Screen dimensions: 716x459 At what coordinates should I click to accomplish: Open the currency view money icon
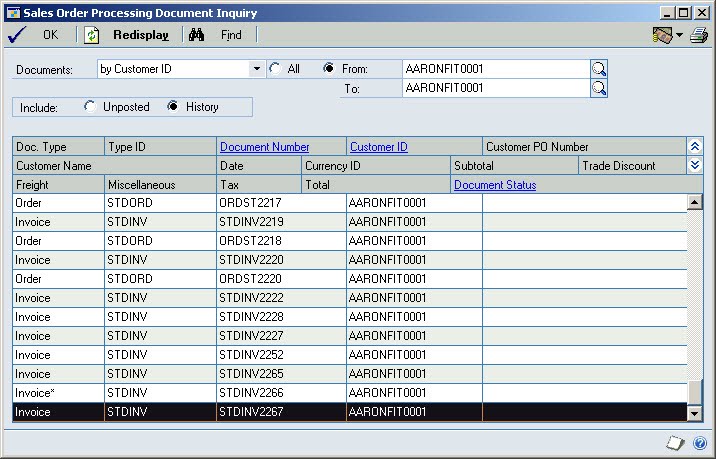(x=663, y=35)
